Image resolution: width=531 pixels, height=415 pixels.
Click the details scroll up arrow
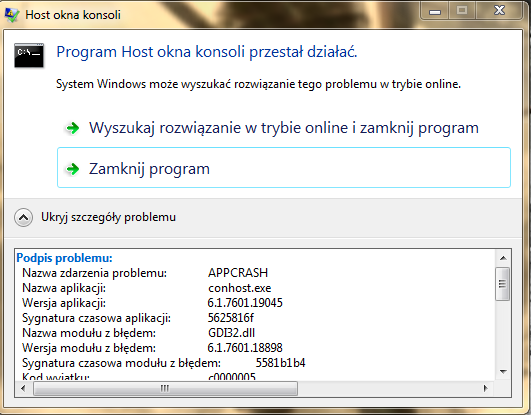click(x=503, y=258)
